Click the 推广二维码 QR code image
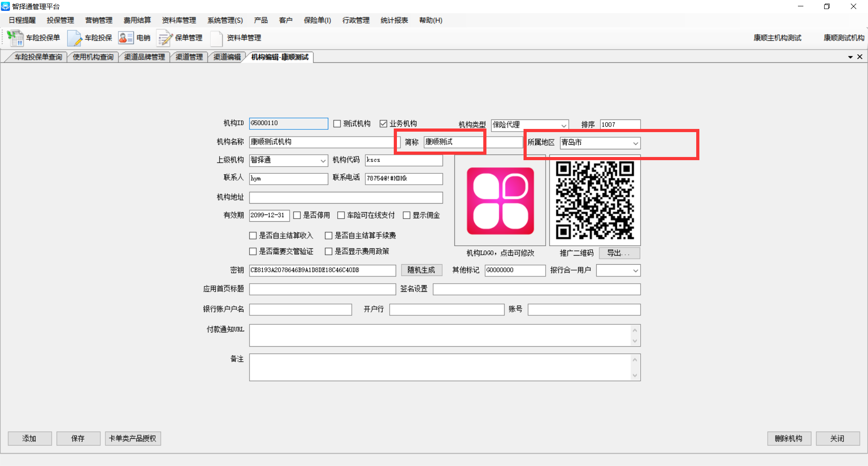The width and height of the screenshot is (868, 466). pos(594,201)
